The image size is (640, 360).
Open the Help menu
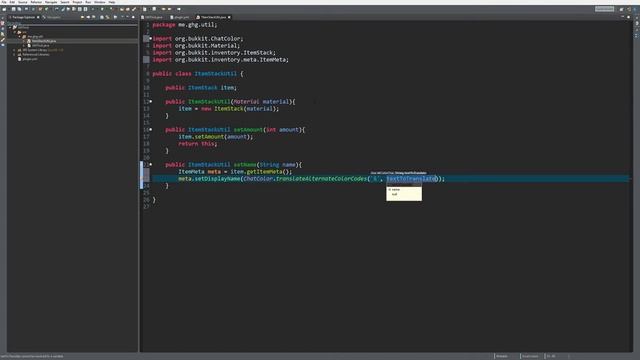(x=112, y=2)
